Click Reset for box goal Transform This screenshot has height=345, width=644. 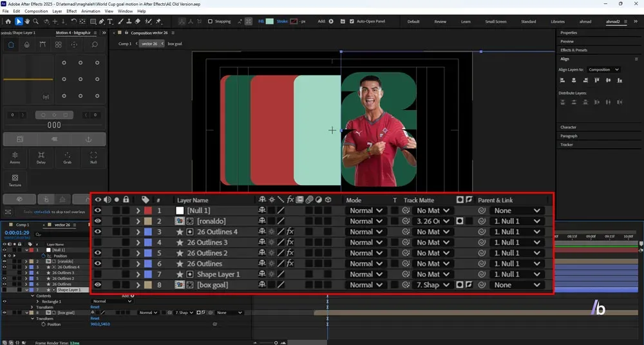coord(95,319)
